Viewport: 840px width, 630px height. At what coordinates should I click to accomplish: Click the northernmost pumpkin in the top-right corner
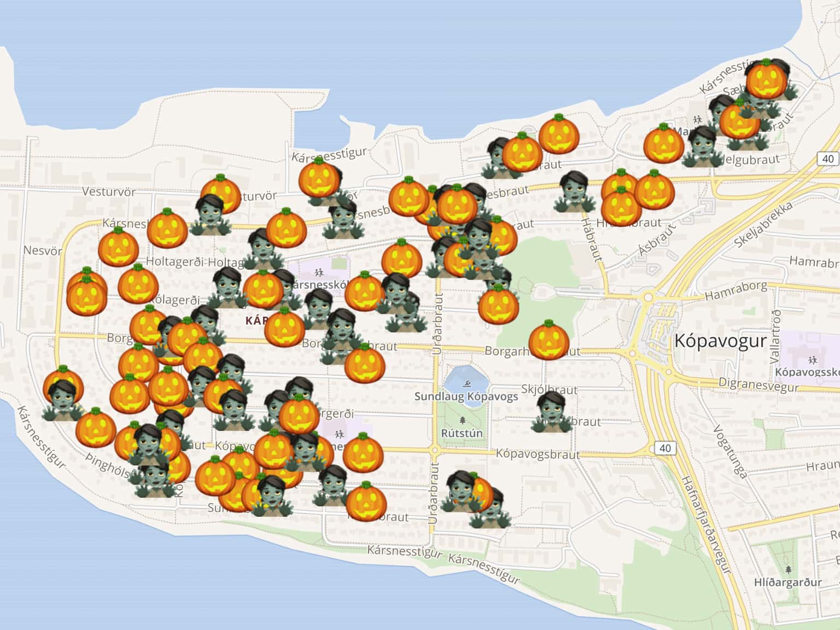pyautogui.click(x=766, y=79)
